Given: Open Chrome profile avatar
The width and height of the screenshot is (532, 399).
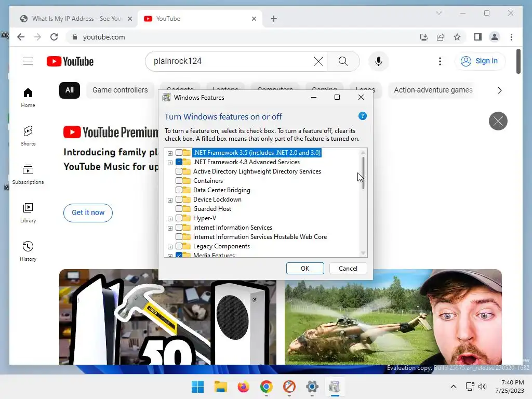Looking at the screenshot, I should pos(495,37).
